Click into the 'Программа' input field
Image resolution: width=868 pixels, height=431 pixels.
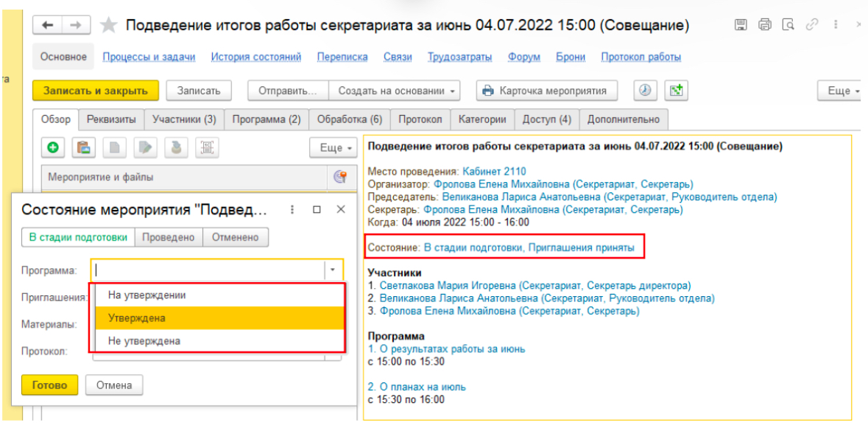(208, 270)
